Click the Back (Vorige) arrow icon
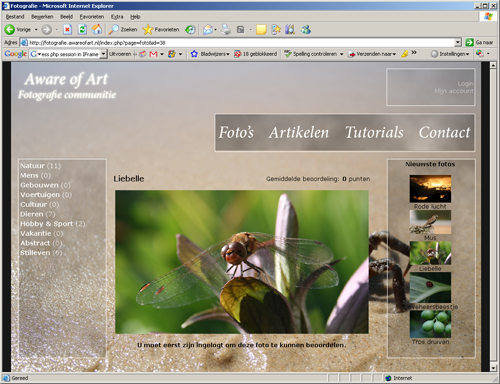This screenshot has height=384, width=500. (10, 30)
